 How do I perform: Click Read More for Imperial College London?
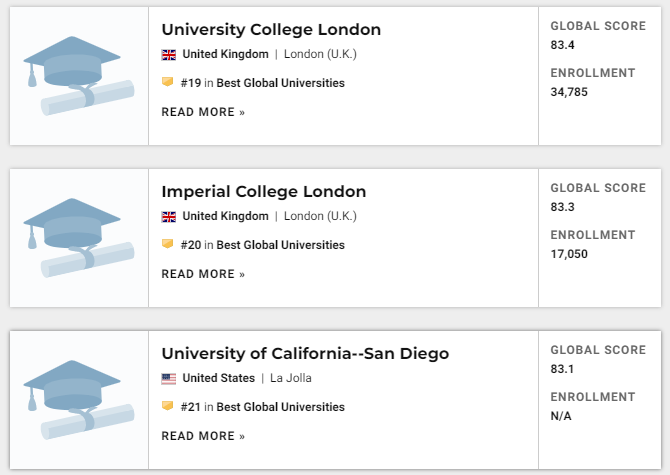pos(203,274)
